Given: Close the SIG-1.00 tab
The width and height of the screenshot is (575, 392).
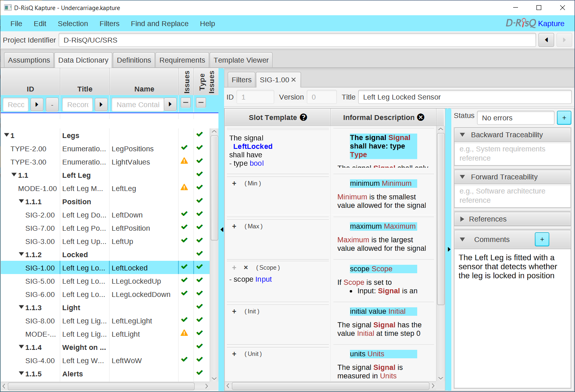Looking at the screenshot, I should pyautogui.click(x=294, y=80).
